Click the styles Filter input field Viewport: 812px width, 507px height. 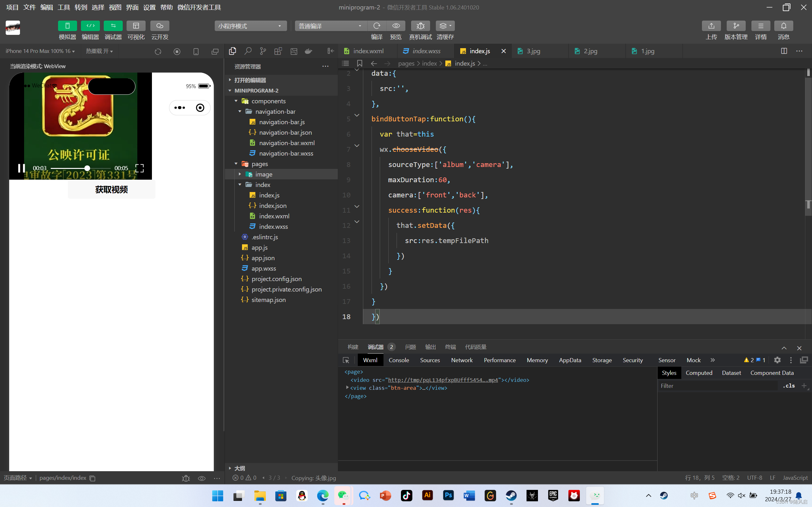pos(718,386)
